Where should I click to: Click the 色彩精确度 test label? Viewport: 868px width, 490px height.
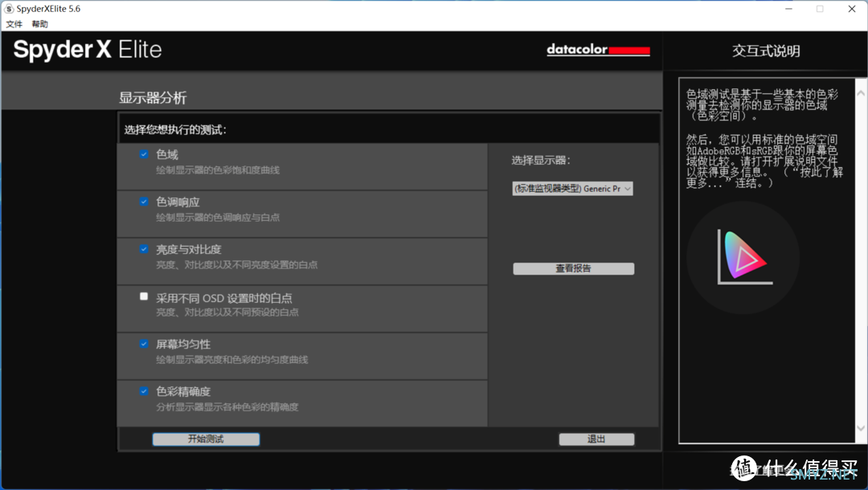click(183, 391)
